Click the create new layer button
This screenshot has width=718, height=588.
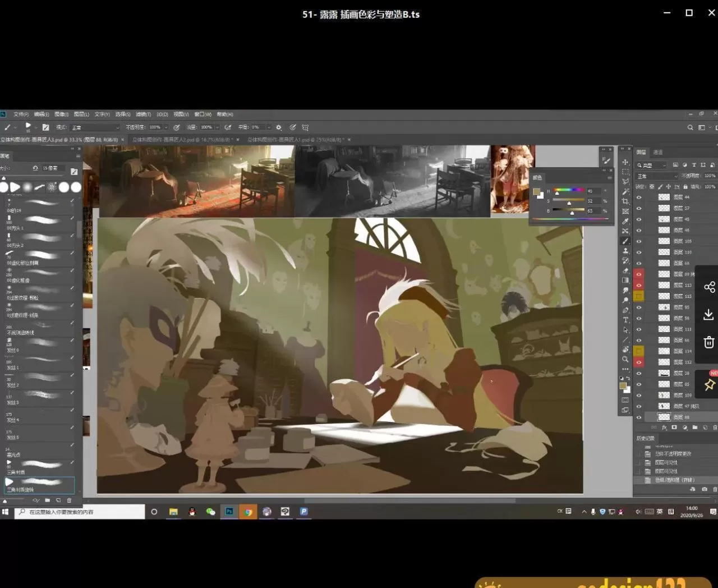tap(705, 428)
